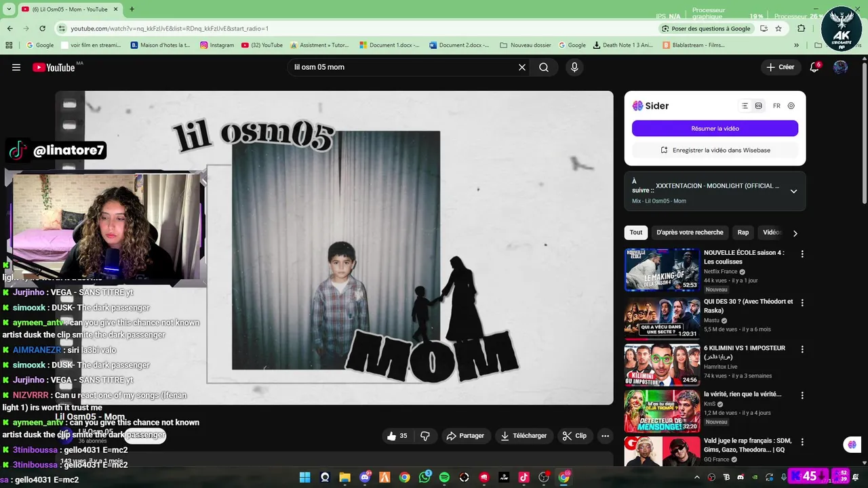Show hidden bookmarks with double chevron

(797, 45)
